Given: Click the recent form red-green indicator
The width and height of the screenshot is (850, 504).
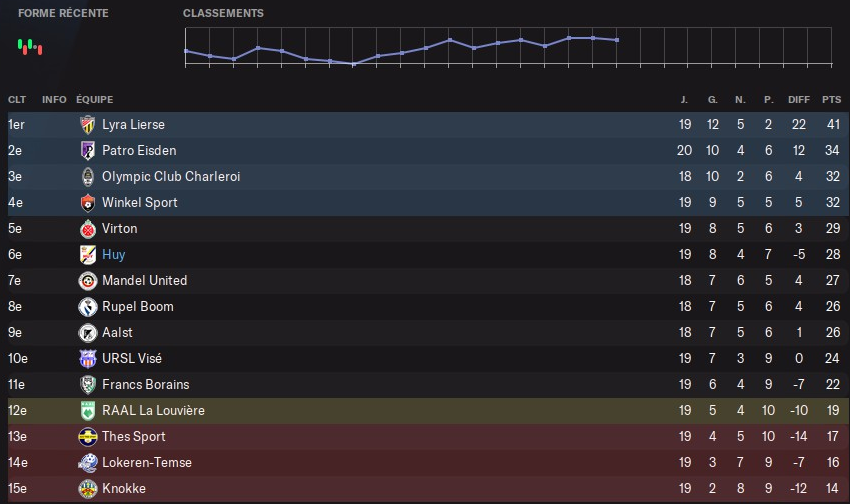Looking at the screenshot, I should click(x=32, y=45).
